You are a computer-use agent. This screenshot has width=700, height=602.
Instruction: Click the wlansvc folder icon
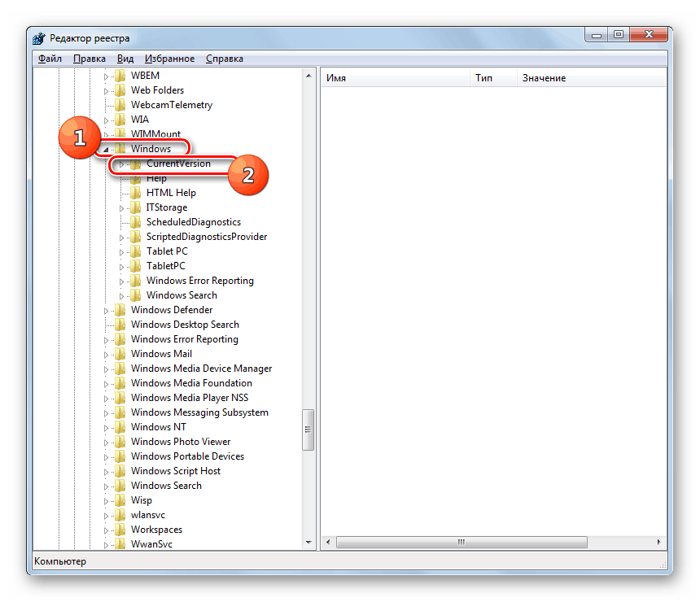(x=120, y=515)
